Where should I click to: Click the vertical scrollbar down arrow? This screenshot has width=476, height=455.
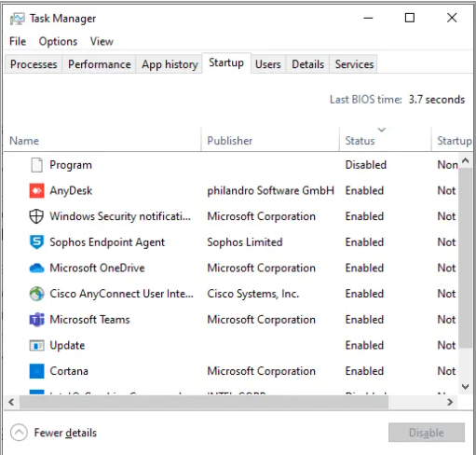click(x=465, y=387)
